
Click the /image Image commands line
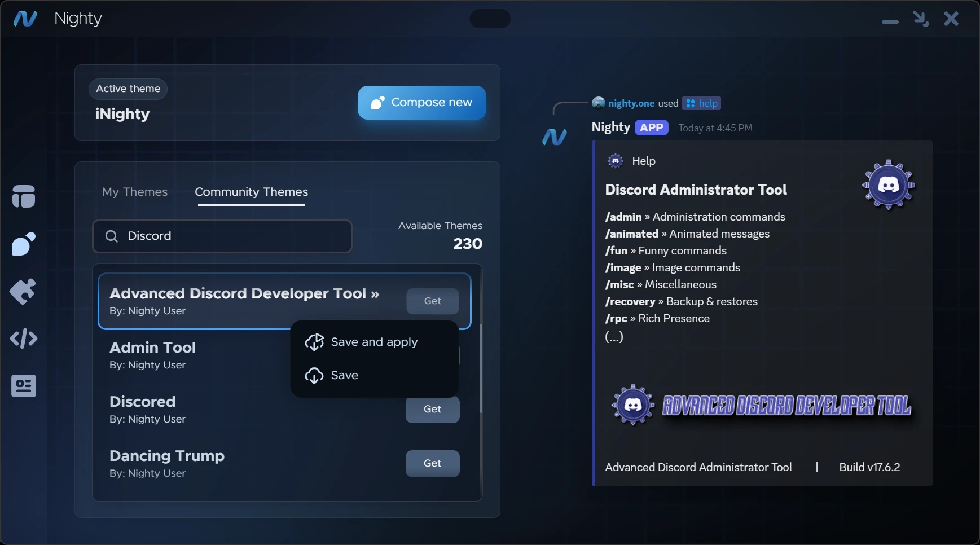[x=673, y=267]
